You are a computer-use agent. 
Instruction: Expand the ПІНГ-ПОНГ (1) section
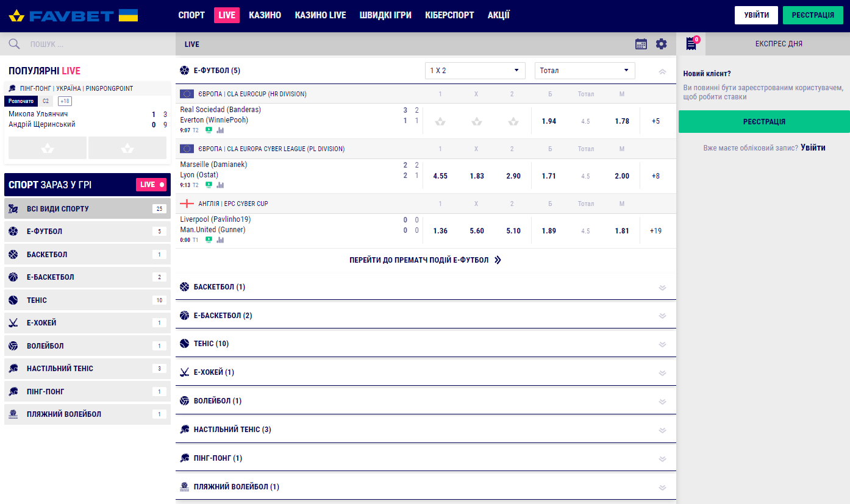pyautogui.click(x=663, y=459)
